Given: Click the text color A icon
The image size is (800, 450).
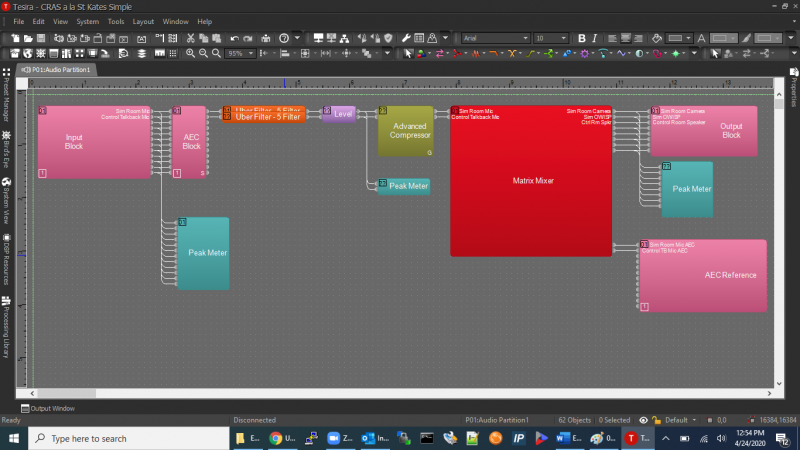Looking at the screenshot, I should tap(702, 38).
